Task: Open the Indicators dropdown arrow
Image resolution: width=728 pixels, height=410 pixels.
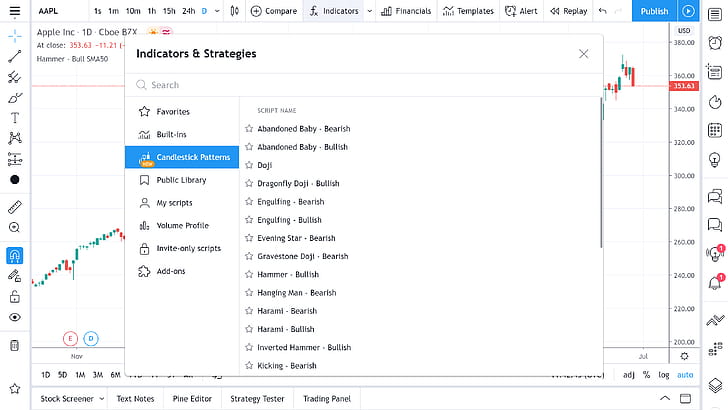Action: click(x=369, y=11)
